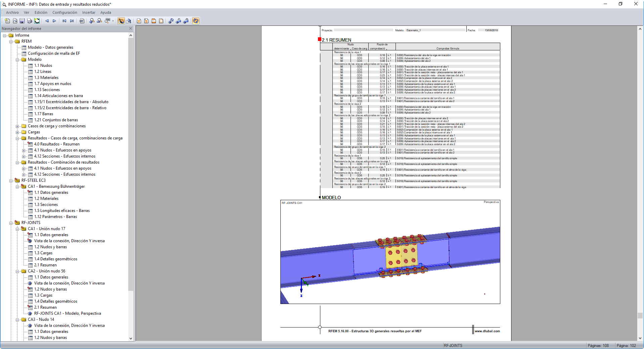Expand Casos de carga y combinaciones
Screen dimensions: 644x349
(17, 126)
